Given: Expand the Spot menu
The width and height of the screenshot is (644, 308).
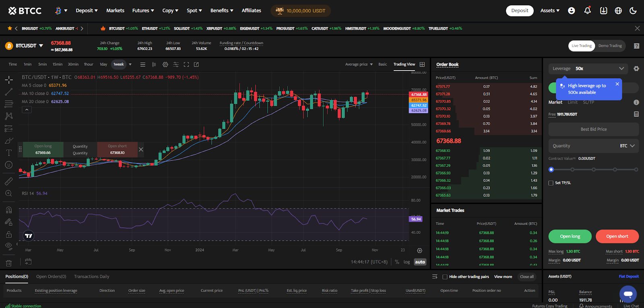Looking at the screenshot, I should (x=194, y=10).
